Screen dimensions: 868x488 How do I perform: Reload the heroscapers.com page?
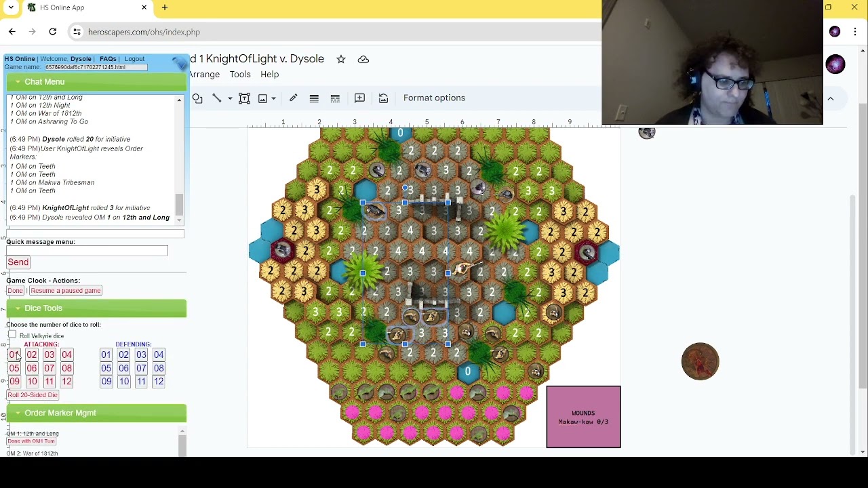53,32
